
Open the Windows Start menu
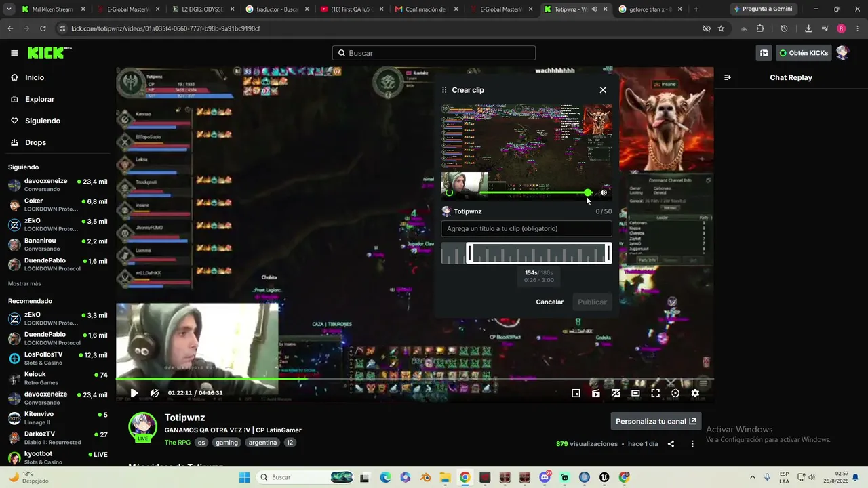[245, 477]
